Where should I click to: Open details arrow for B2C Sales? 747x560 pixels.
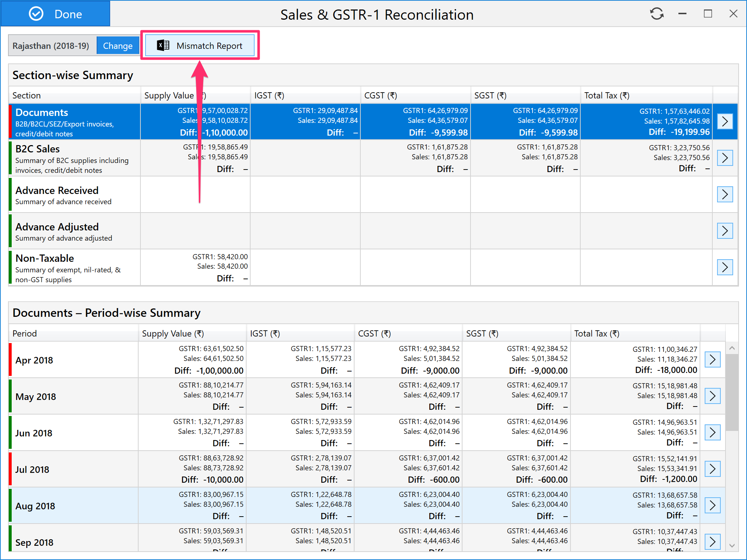pyautogui.click(x=725, y=158)
